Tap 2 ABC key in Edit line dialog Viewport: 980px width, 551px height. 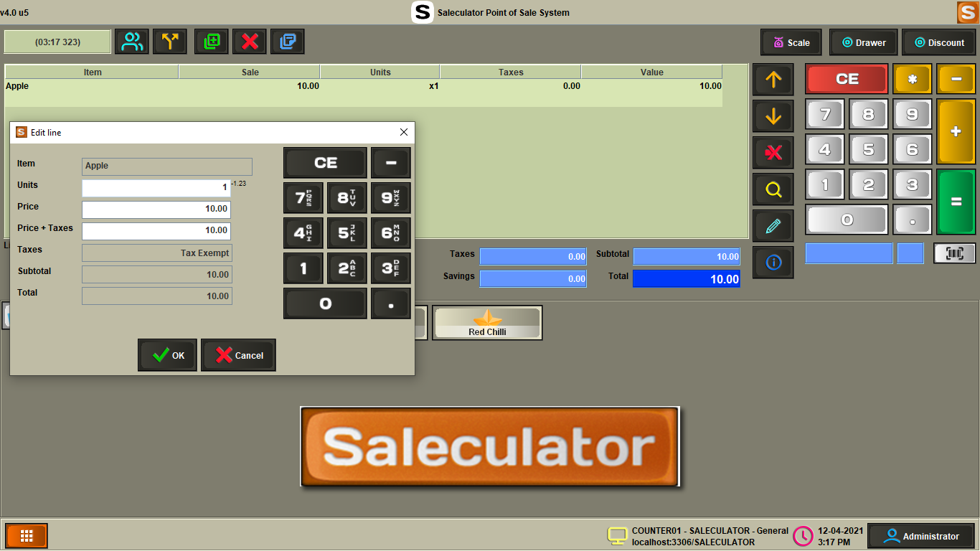[347, 268]
